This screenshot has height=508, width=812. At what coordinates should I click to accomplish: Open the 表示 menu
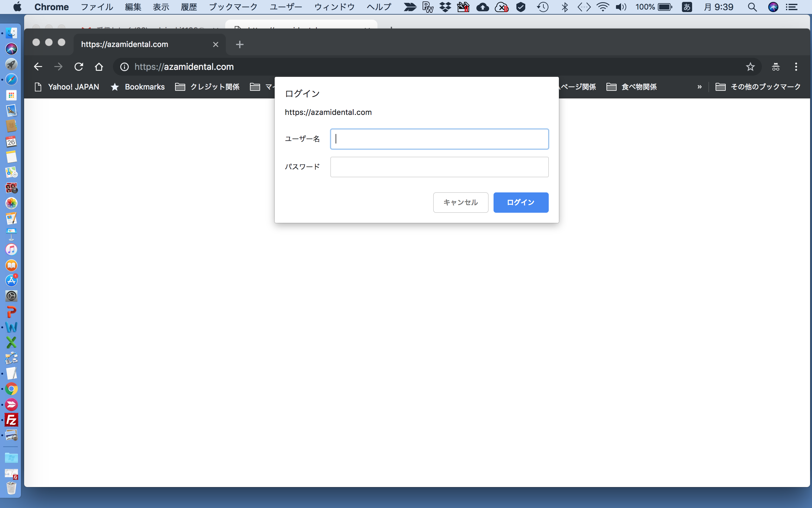[x=161, y=7]
